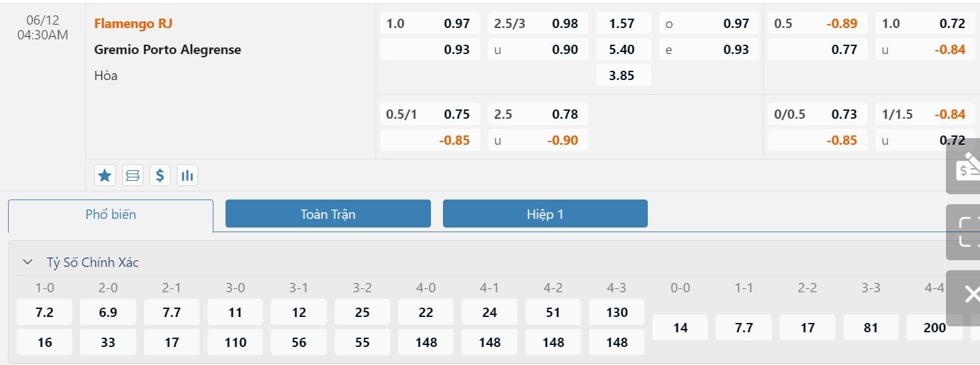Click the stacked layers icon under match

click(x=133, y=175)
